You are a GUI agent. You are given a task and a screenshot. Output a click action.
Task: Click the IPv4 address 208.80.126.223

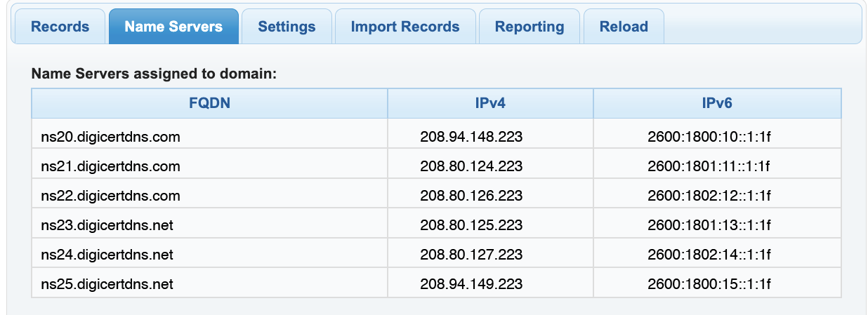[471, 196]
